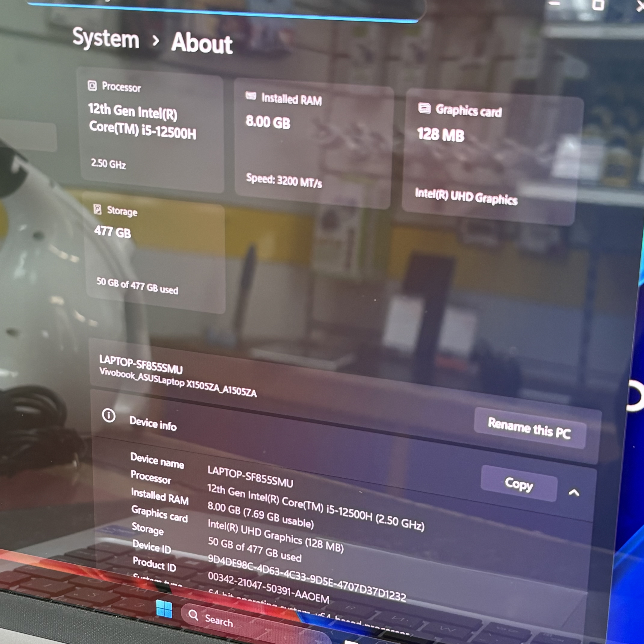
Task: Select the processor value in Device info list
Action: coord(316,507)
